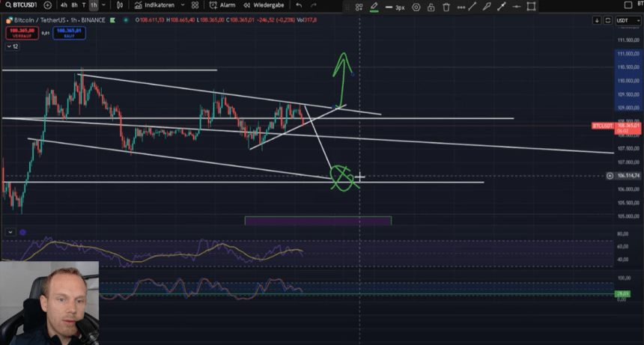The image size is (644, 345).
Task: Click the blue KAUF buy button
Action: point(69,33)
